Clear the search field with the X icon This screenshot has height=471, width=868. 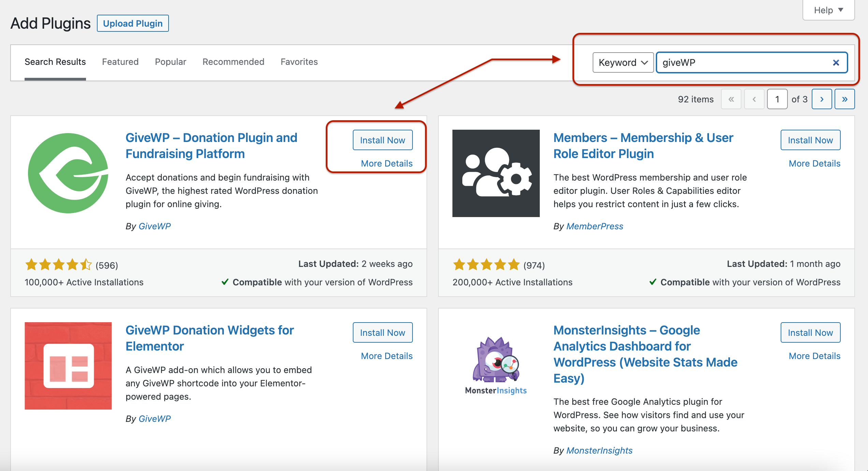pos(836,62)
